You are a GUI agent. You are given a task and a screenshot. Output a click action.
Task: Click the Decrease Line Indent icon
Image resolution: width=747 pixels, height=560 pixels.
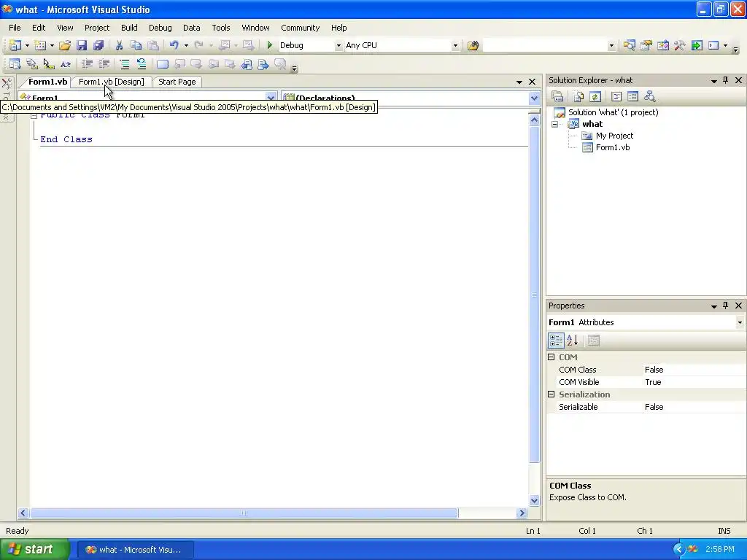tap(88, 64)
